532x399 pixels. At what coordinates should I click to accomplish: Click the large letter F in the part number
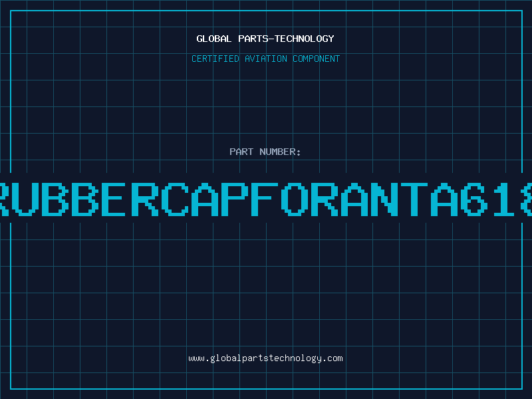tap(264, 199)
